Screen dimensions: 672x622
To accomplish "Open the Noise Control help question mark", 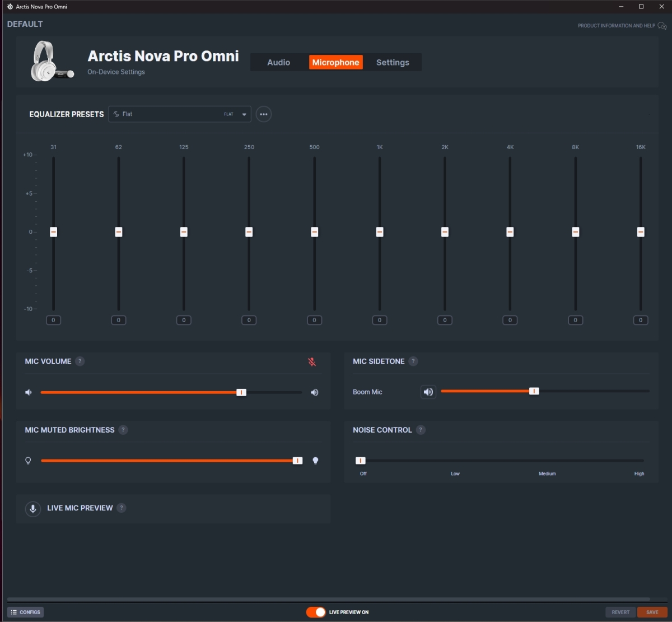I will (x=421, y=430).
